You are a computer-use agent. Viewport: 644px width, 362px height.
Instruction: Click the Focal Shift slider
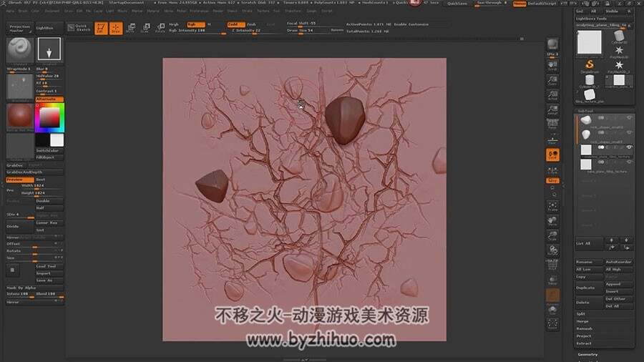pos(314,24)
